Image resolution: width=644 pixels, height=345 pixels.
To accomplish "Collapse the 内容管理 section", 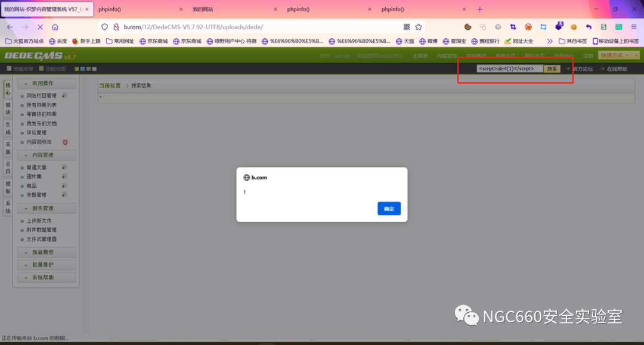I will point(47,155).
